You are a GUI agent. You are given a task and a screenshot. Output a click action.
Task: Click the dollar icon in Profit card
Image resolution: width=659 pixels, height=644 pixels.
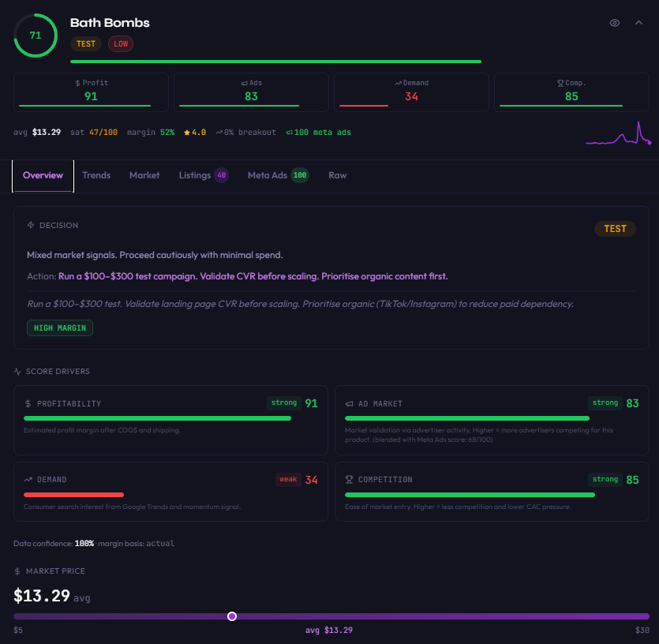77,83
